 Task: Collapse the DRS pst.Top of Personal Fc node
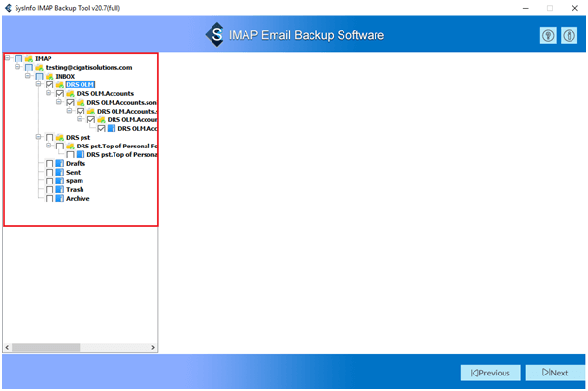click(x=49, y=146)
